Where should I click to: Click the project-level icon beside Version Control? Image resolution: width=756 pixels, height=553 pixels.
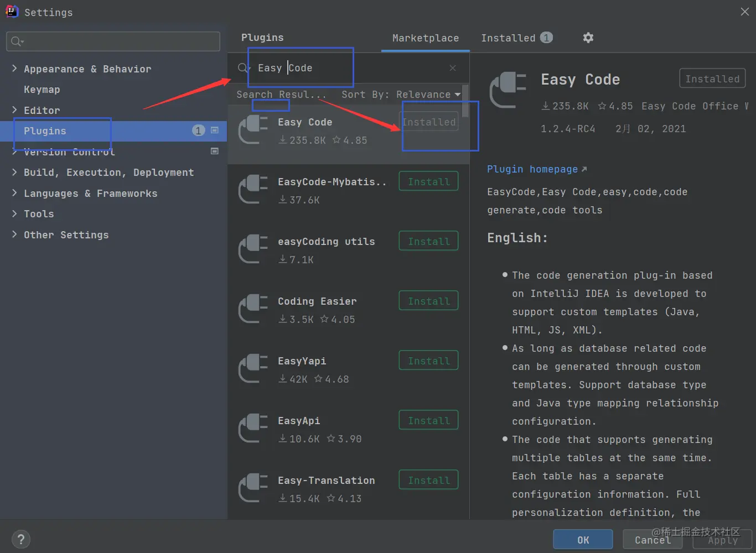pos(215,151)
